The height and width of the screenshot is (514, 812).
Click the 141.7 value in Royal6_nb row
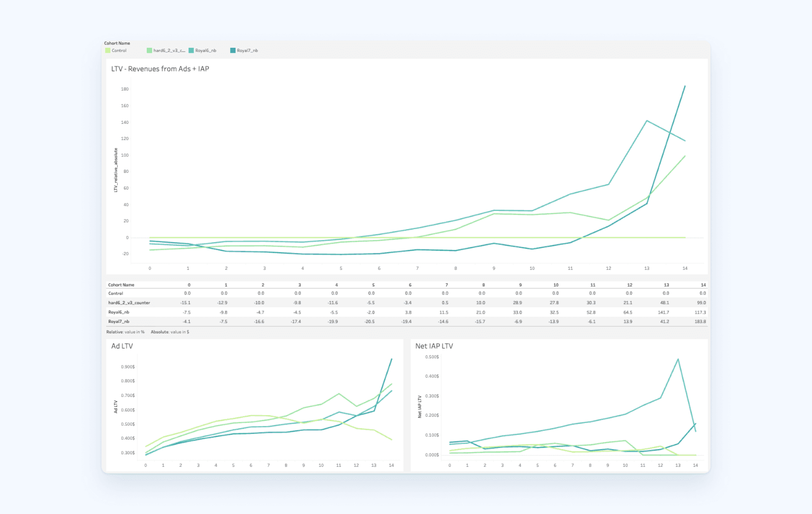[663, 312]
